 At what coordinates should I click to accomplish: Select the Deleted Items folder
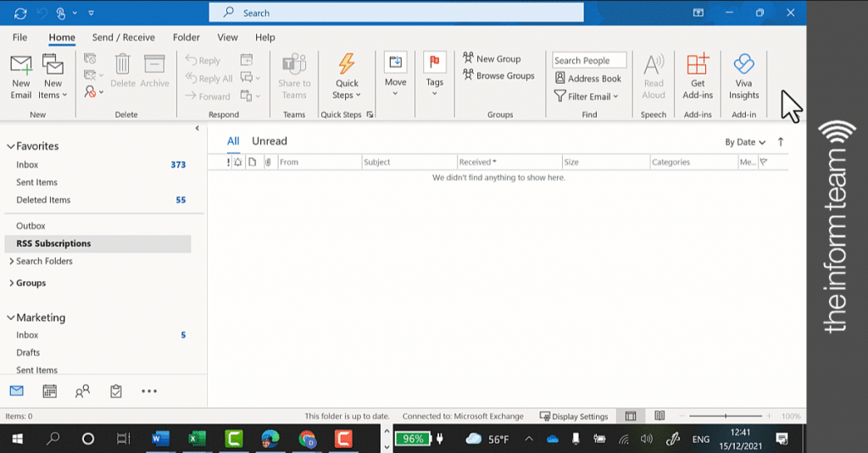coord(98,200)
